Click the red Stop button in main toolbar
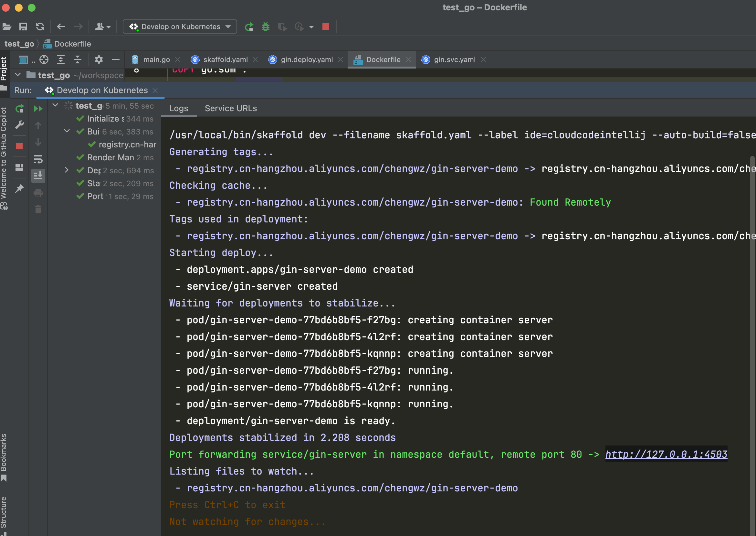The width and height of the screenshot is (756, 536). pyautogui.click(x=326, y=27)
